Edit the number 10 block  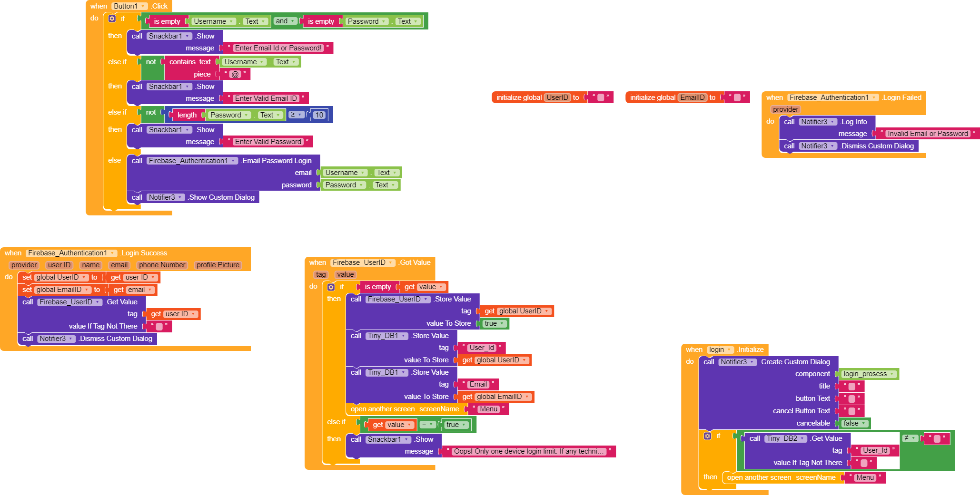319,115
